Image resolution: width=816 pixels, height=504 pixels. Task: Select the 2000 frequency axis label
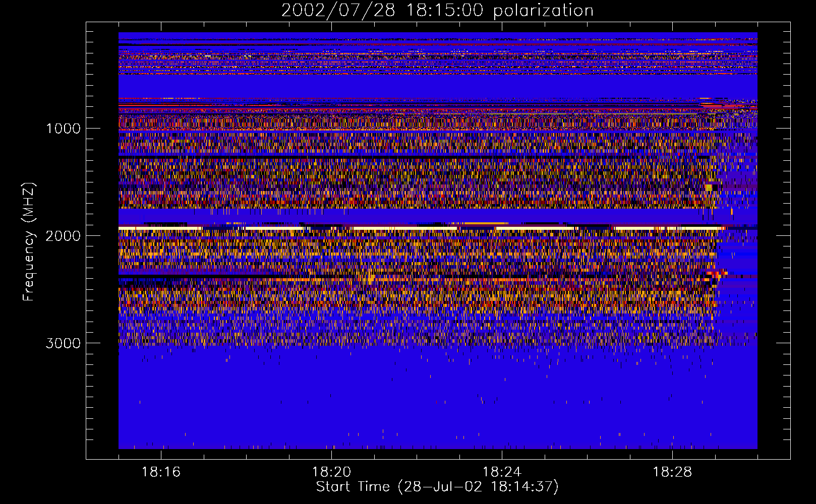(x=64, y=236)
